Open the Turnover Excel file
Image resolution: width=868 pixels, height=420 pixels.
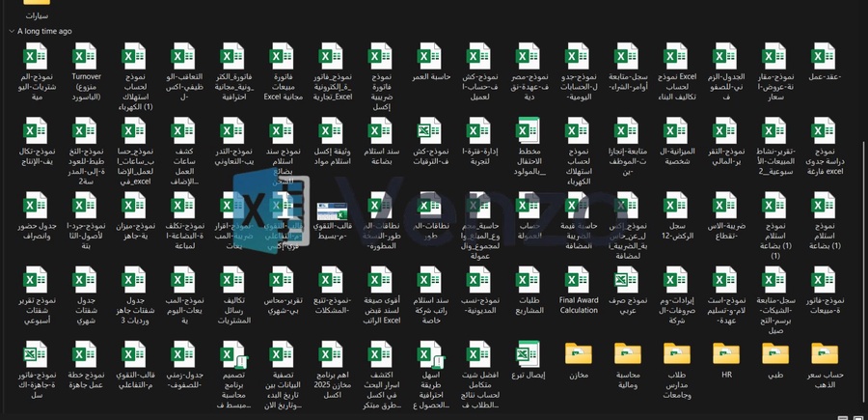[85, 58]
